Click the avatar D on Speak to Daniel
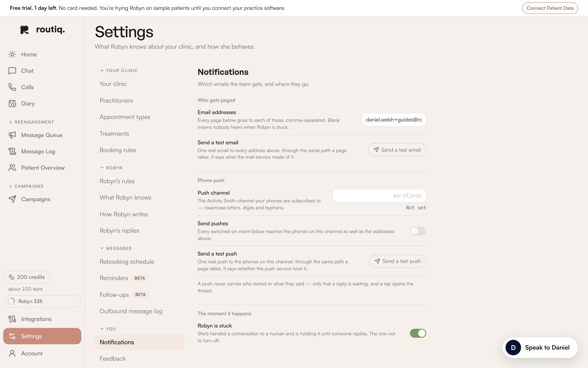Screen dimensions: 588x368 pos(513,348)
